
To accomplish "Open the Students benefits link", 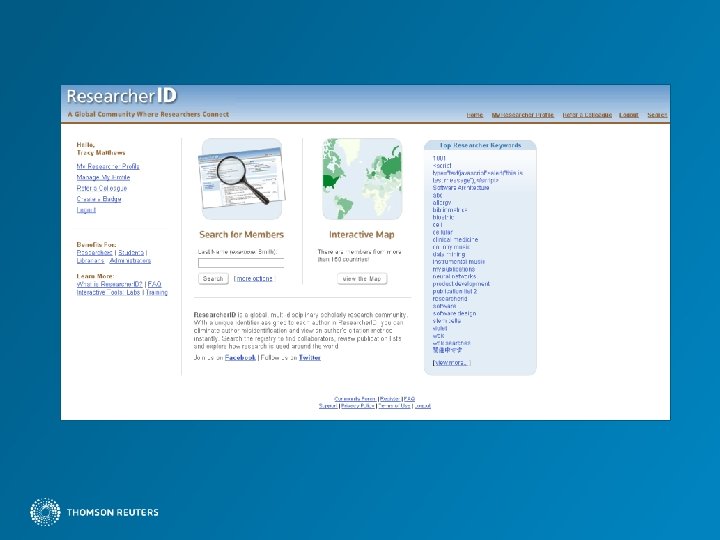I will [x=131, y=253].
